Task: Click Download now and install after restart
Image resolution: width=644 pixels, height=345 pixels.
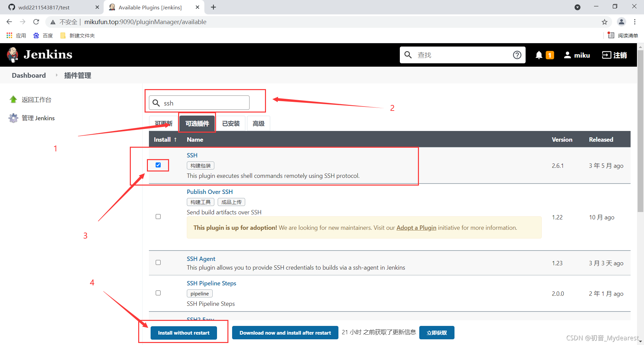Action: tap(285, 333)
